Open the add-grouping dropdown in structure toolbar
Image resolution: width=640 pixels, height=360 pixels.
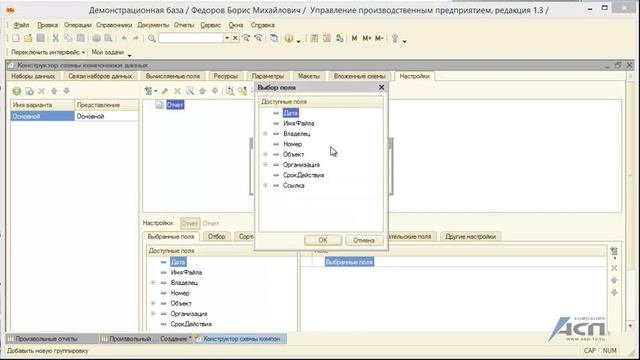(x=150, y=91)
